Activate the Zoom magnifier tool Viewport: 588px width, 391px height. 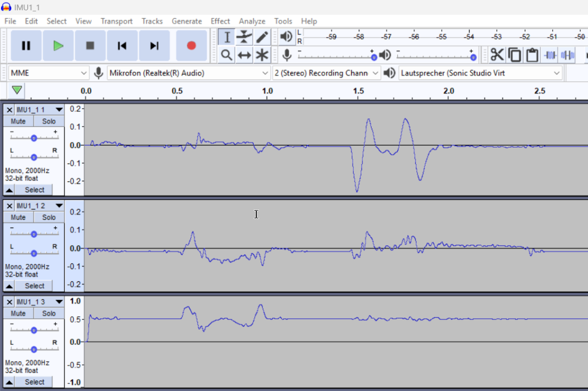coord(227,55)
